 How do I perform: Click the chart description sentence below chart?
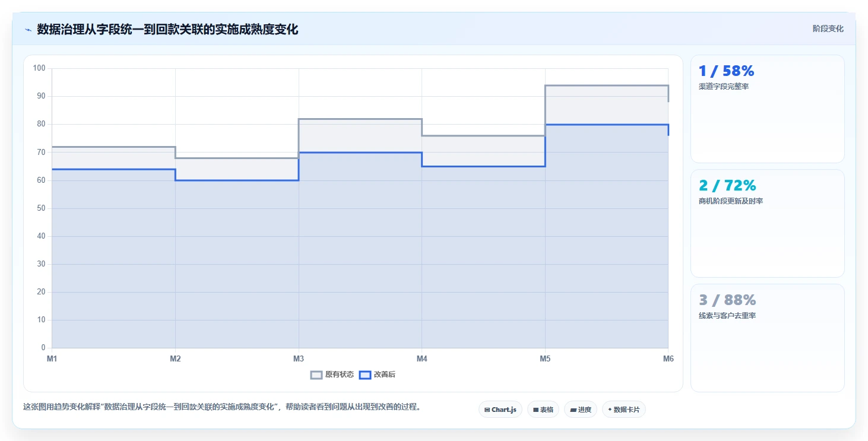pos(222,407)
